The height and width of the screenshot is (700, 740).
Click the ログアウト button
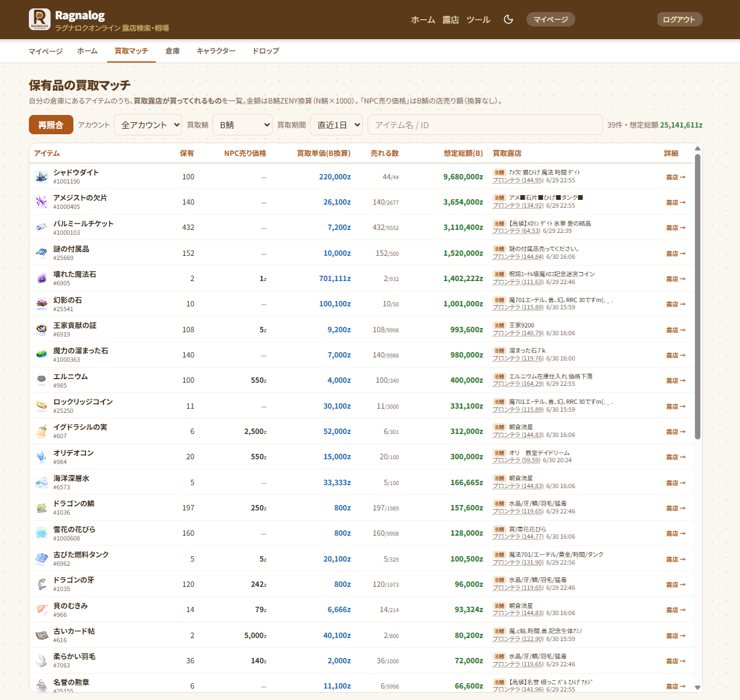point(679,19)
